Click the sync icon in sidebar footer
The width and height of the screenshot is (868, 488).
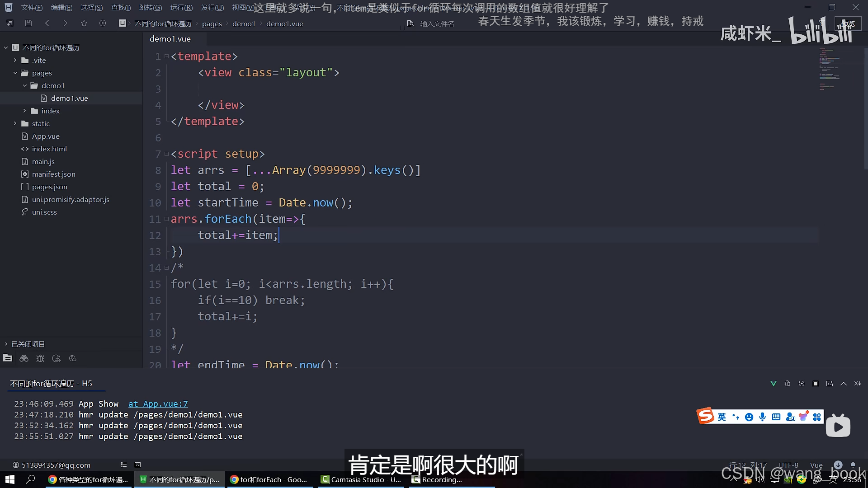click(57, 358)
